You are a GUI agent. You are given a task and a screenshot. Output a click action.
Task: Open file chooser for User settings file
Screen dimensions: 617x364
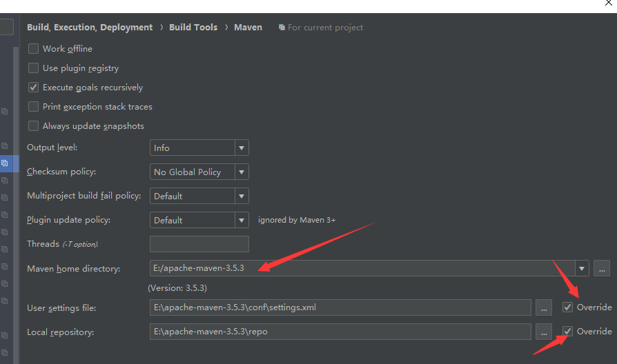point(544,307)
